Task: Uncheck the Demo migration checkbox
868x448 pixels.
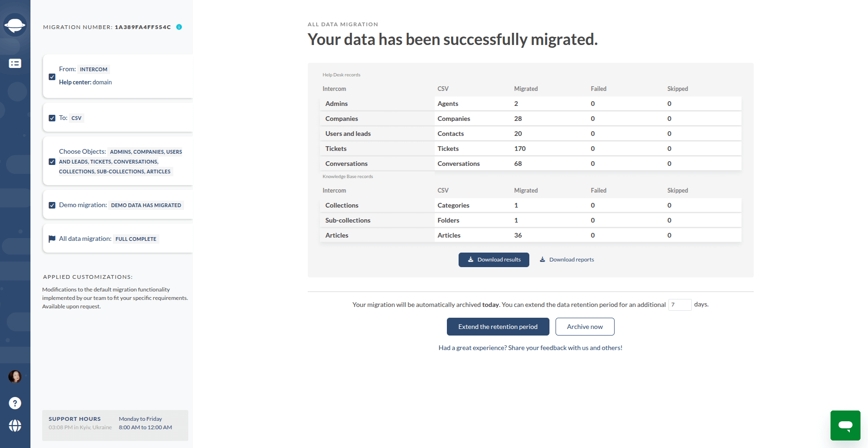Action: pos(52,205)
